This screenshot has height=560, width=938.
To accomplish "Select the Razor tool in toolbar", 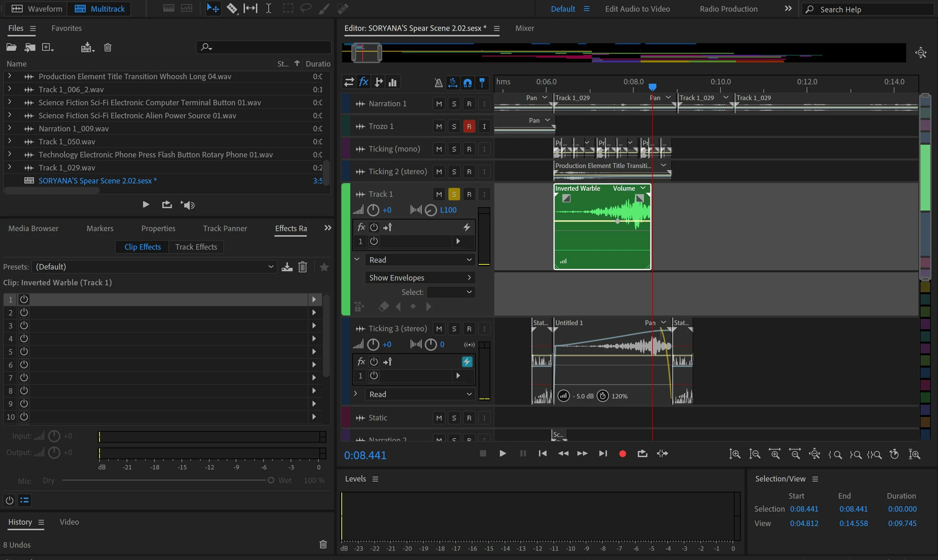I will click(232, 8).
